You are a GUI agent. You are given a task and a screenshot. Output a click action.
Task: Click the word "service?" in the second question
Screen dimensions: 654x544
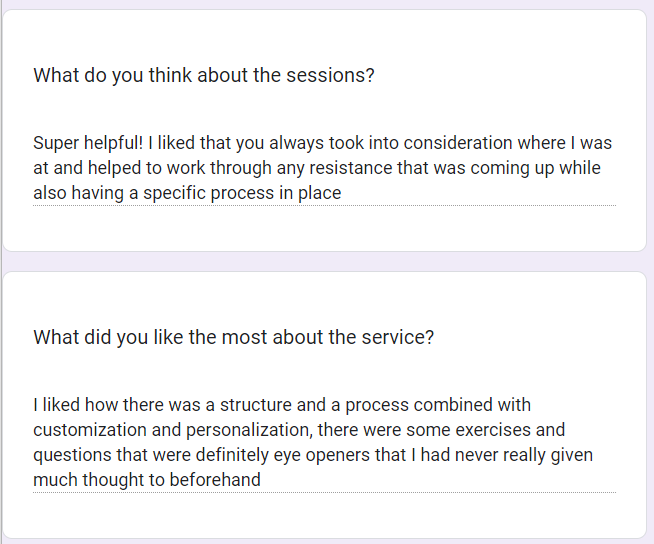click(x=398, y=337)
